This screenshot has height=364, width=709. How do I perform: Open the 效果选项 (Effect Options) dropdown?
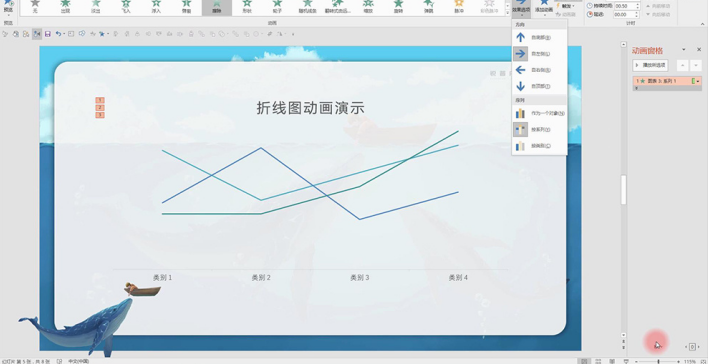click(521, 8)
